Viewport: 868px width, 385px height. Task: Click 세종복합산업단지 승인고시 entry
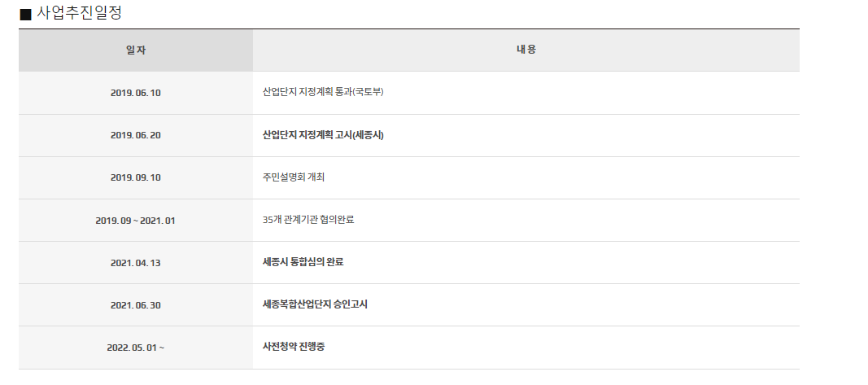(x=315, y=304)
